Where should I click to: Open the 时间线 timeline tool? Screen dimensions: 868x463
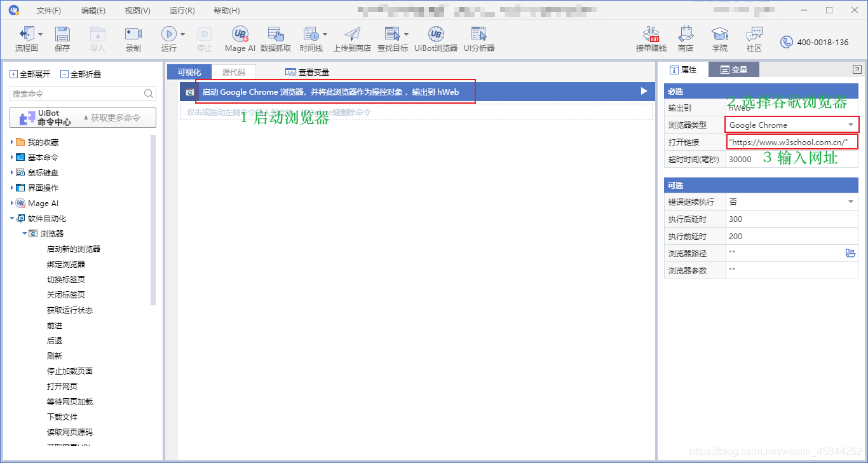(311, 39)
